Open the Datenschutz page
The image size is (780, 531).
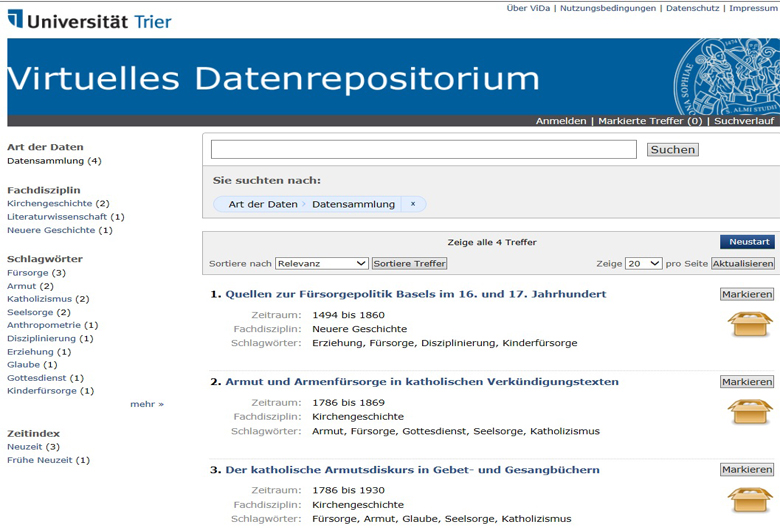click(x=692, y=8)
